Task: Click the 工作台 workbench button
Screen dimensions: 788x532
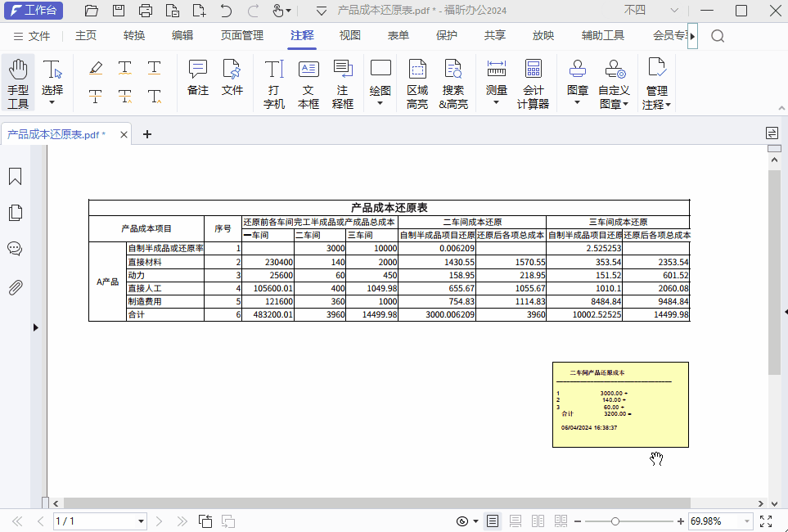Action: tap(34, 11)
